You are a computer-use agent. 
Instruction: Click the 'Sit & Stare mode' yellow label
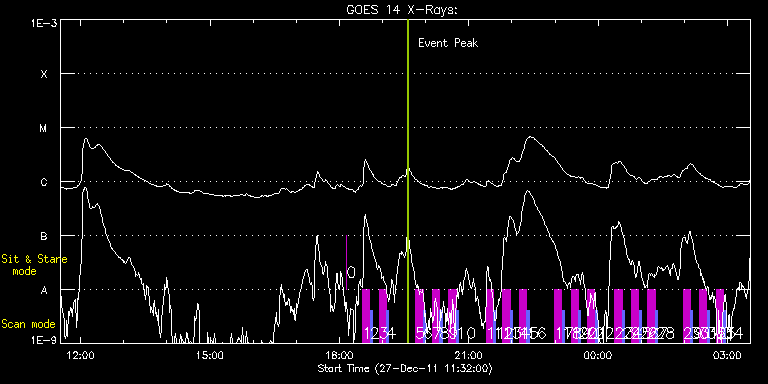pos(34,265)
